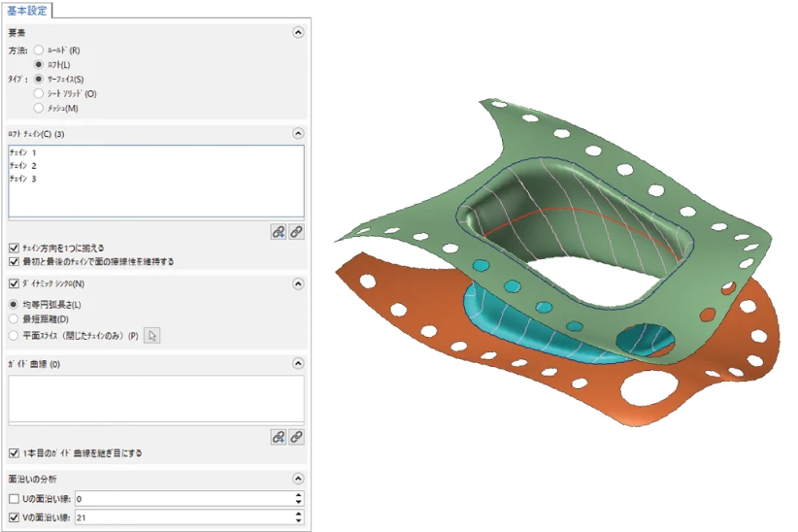Select the ルールド (R) method radio button
Screen dimensions: 798x532
coord(39,50)
